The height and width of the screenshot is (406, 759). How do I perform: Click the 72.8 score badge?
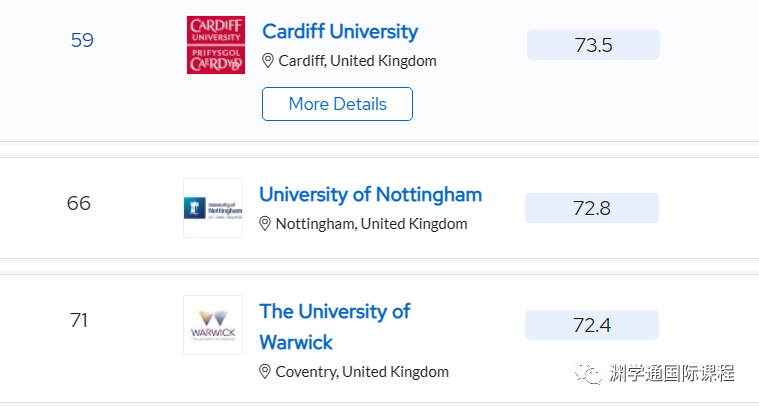pyautogui.click(x=592, y=208)
